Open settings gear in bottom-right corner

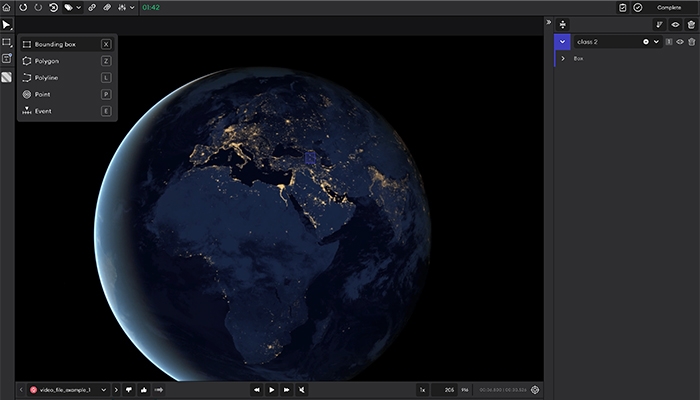coord(535,389)
